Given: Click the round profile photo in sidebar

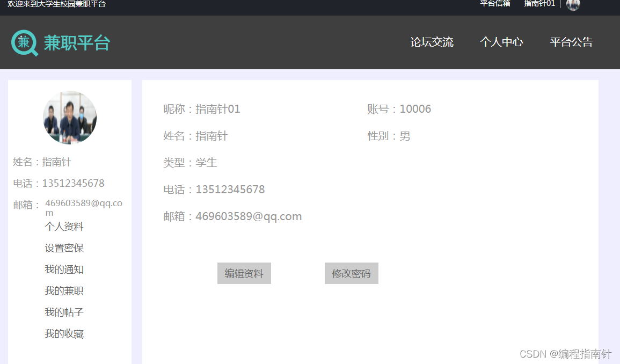Looking at the screenshot, I should tap(70, 118).
